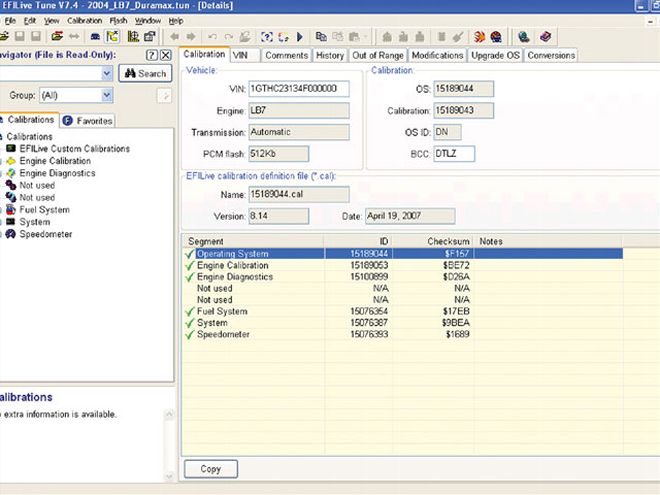660x495 pixels.
Task: Click the BCC field containing DTLZ
Action: (454, 154)
